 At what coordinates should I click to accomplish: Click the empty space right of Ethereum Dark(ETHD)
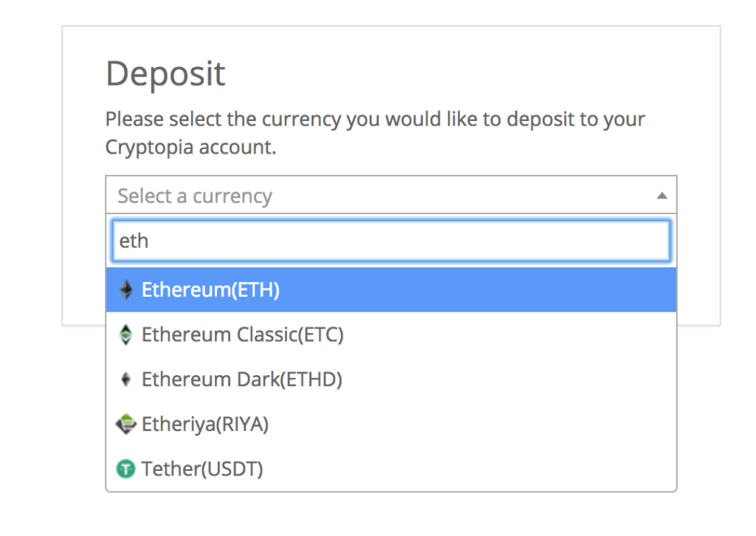tap(509, 379)
